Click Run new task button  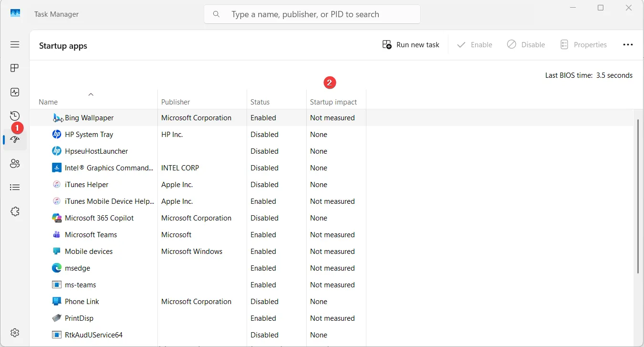411,45
